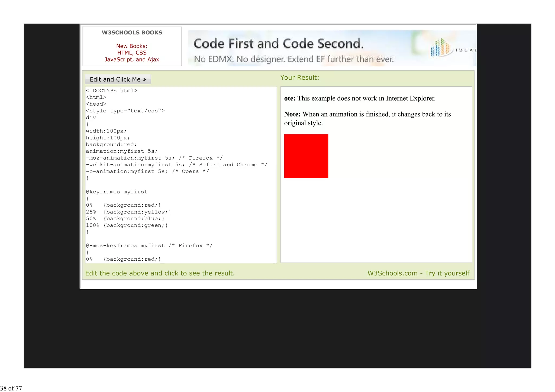Click the Edit the code above instruction text

pos(160,273)
